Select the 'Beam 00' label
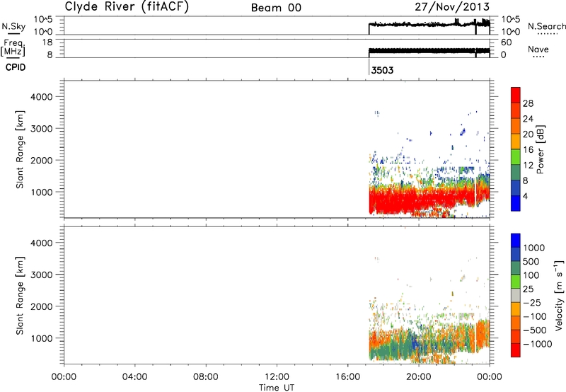 [x=276, y=8]
